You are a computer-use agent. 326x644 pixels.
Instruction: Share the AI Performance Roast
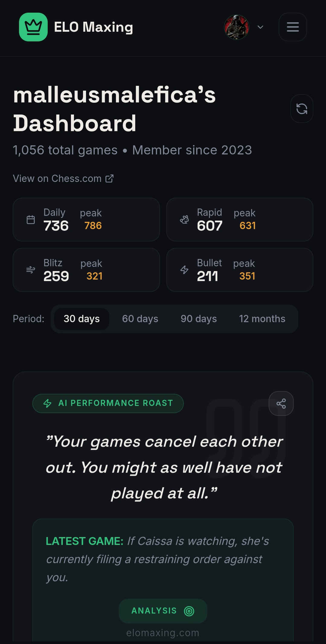281,403
